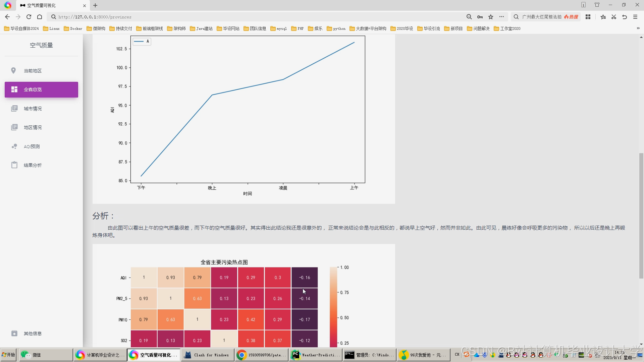Open the python bookmarks folder
Image resolution: width=644 pixels, height=362 pixels.
pyautogui.click(x=336, y=28)
